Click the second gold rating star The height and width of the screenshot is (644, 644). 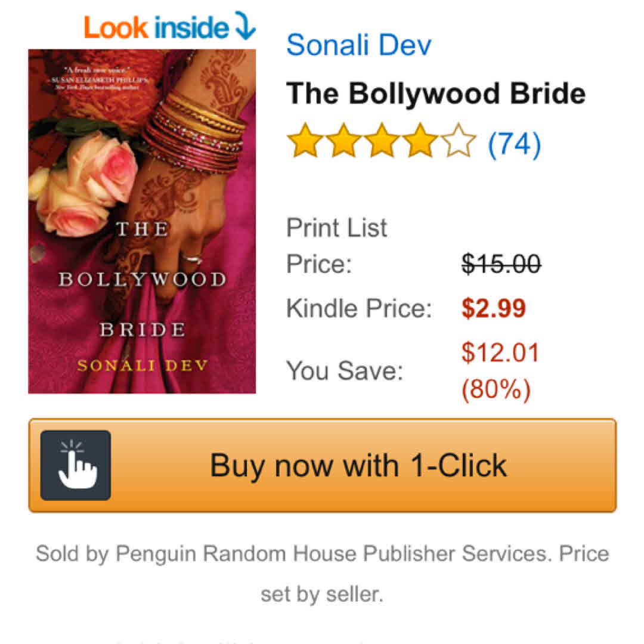(x=343, y=141)
